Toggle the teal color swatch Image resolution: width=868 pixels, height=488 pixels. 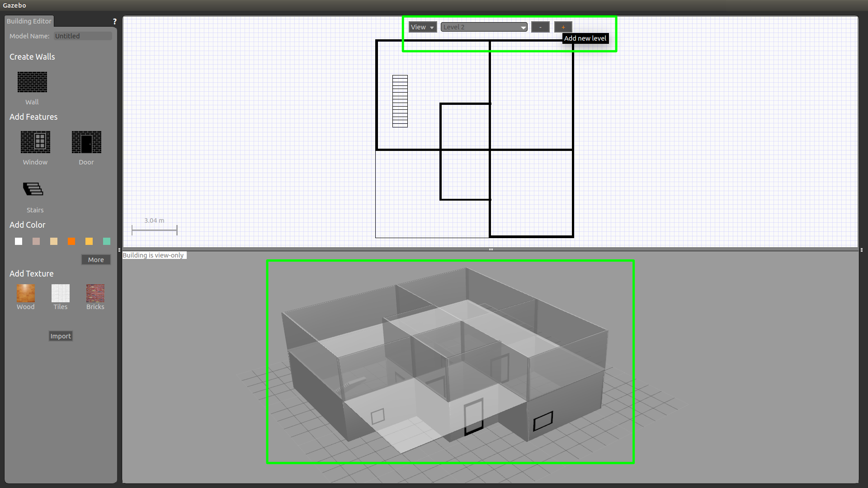pyautogui.click(x=107, y=241)
